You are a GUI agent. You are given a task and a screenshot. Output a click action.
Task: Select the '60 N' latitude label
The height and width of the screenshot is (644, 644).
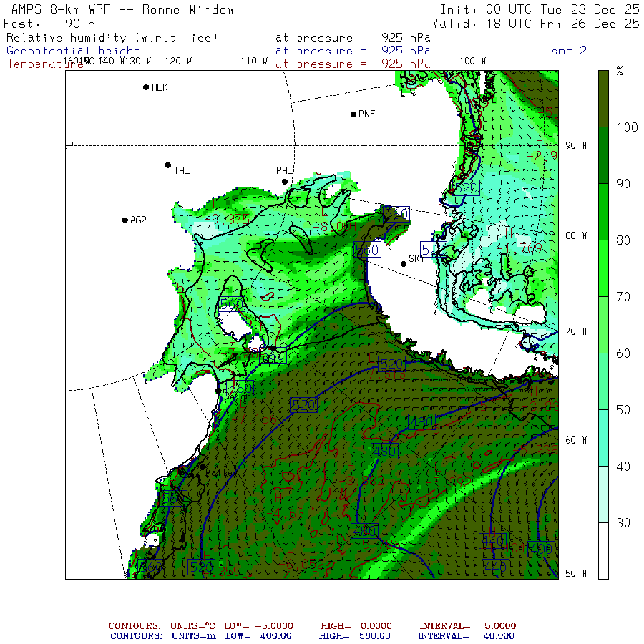(x=576, y=440)
